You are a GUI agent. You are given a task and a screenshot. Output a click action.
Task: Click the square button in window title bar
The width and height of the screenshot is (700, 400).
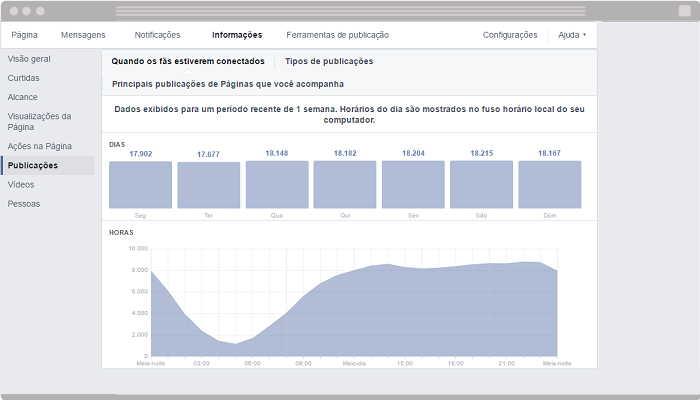click(x=684, y=11)
